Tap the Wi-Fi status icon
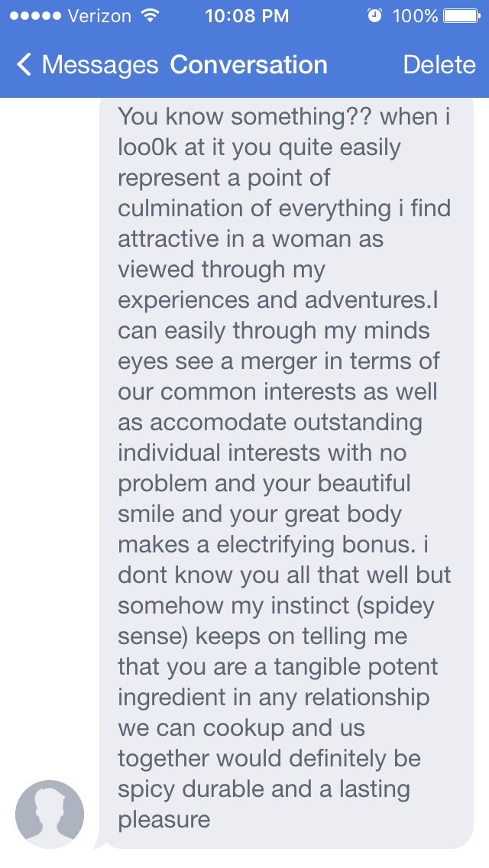The height and width of the screenshot is (868, 489). coord(151,15)
